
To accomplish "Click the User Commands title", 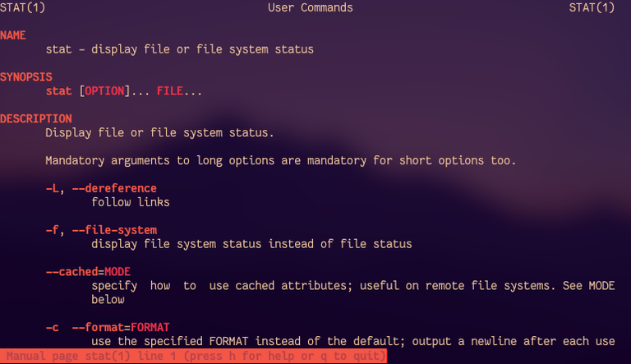I will 311,7.
